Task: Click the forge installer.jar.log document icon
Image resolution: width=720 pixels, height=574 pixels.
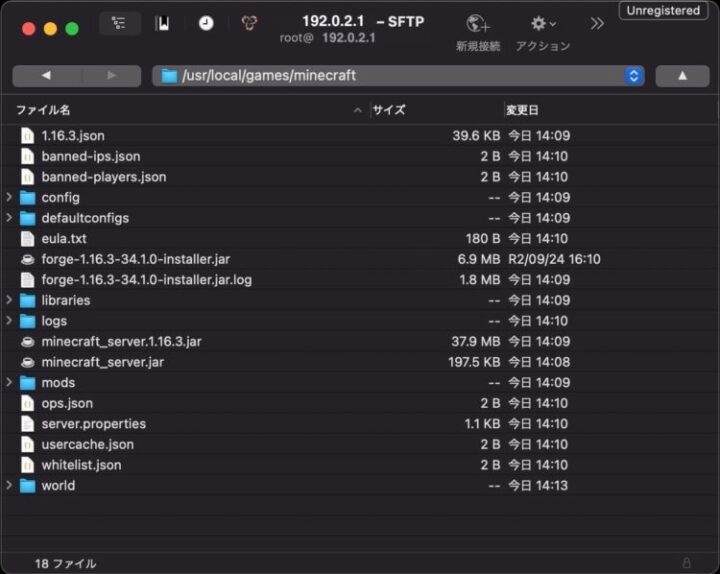Action: click(x=28, y=280)
